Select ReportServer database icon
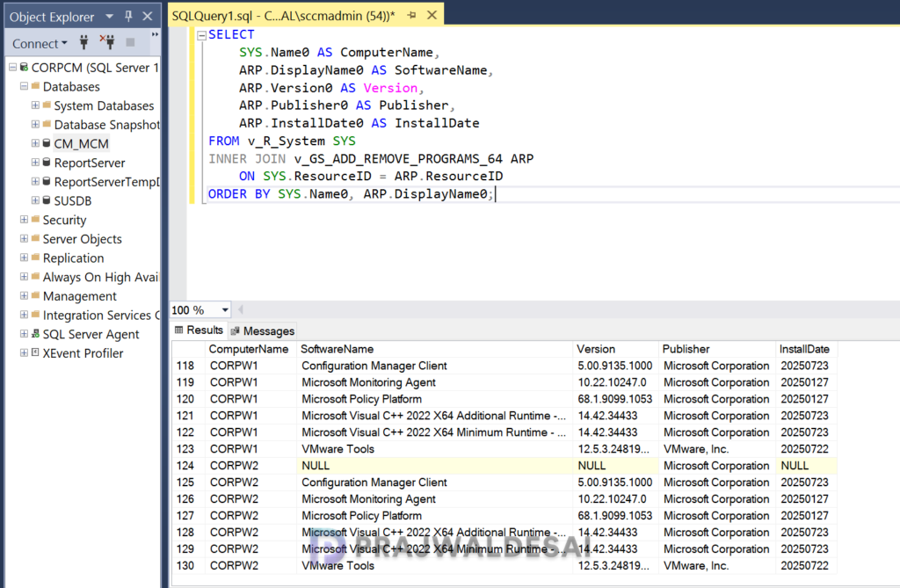This screenshot has height=588, width=900. [47, 163]
